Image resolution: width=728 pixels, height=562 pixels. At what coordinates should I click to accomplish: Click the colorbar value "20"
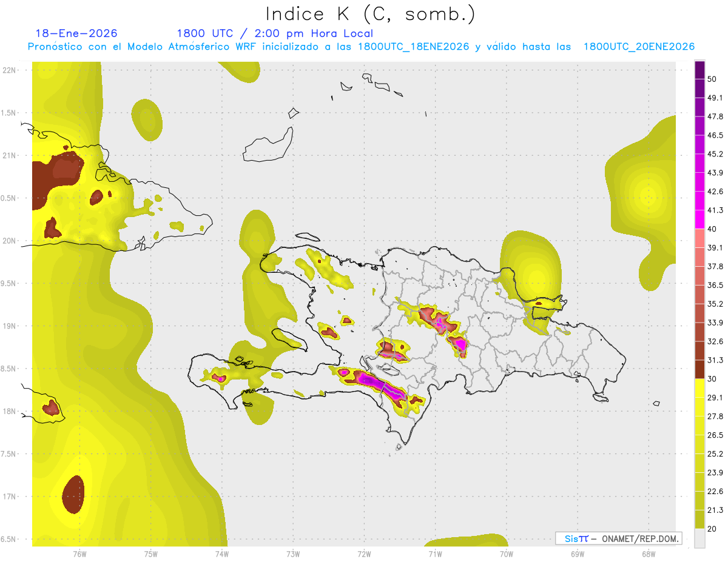click(712, 529)
